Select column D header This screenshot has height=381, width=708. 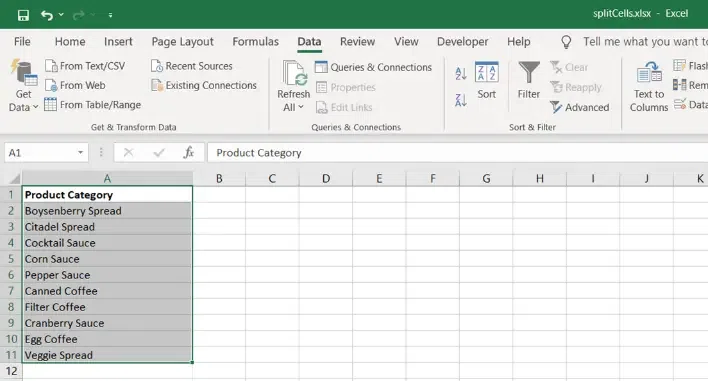tap(326, 178)
